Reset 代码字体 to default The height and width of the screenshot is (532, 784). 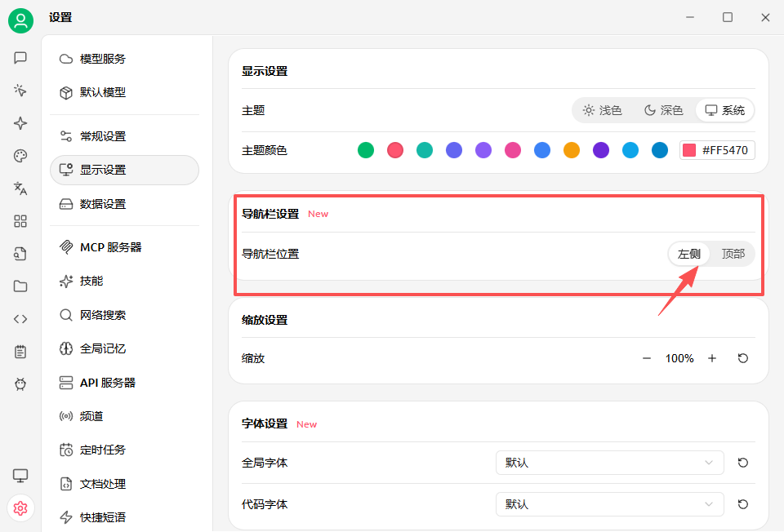(743, 504)
